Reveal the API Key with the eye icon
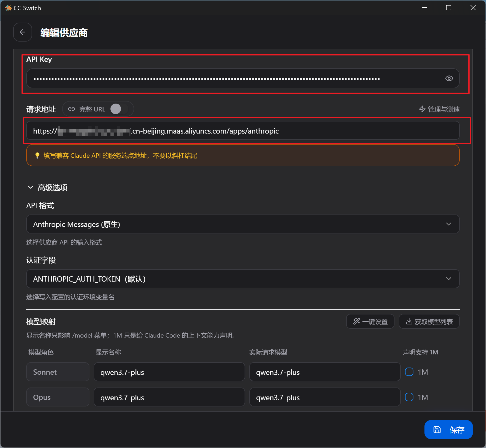486x448 pixels. point(449,78)
